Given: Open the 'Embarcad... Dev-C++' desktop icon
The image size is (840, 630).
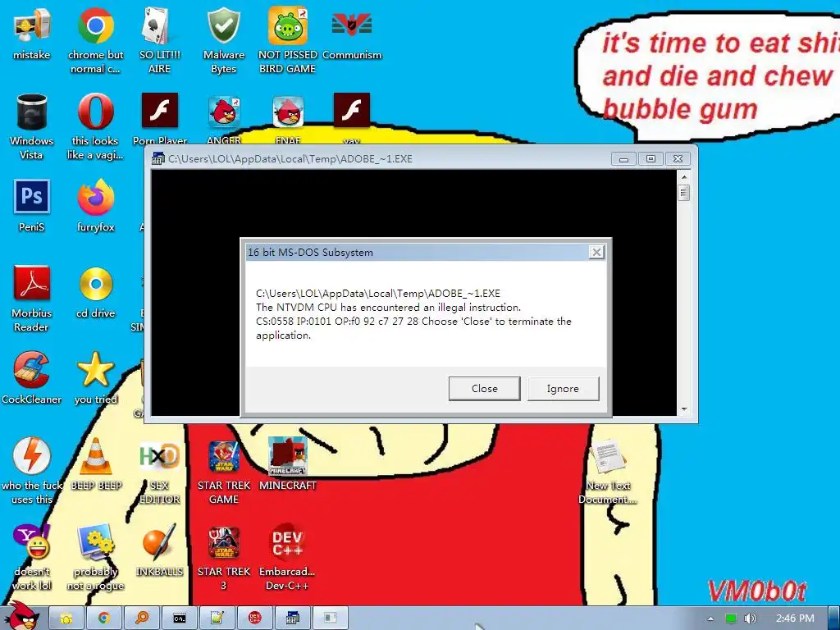Looking at the screenshot, I should pyautogui.click(x=288, y=542).
